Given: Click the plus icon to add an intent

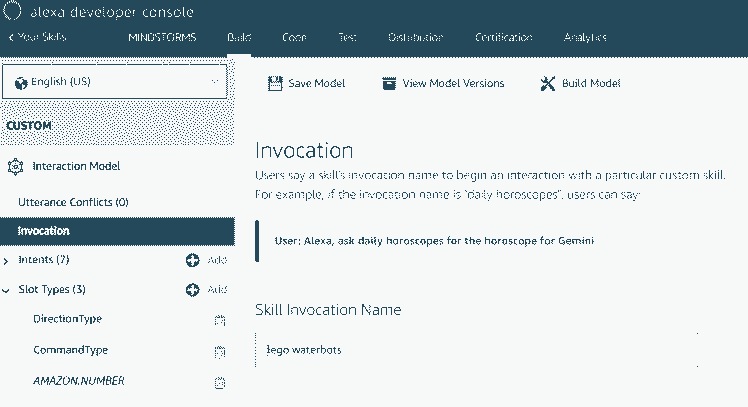Looking at the screenshot, I should coord(193,260).
